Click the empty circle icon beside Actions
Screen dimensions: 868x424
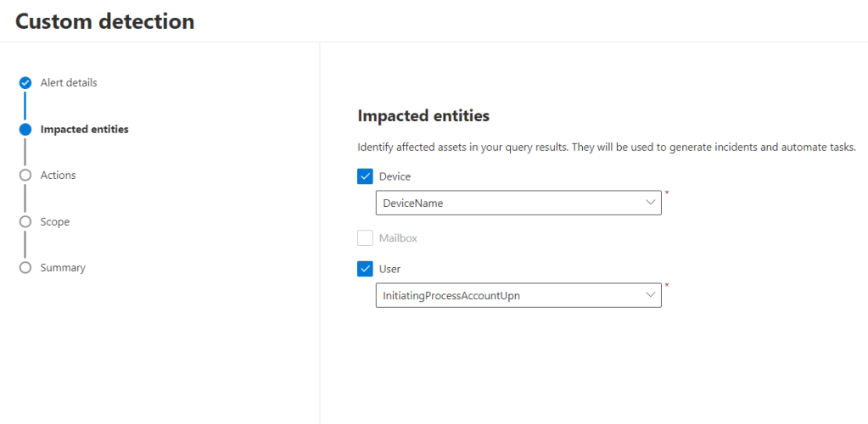(x=25, y=176)
